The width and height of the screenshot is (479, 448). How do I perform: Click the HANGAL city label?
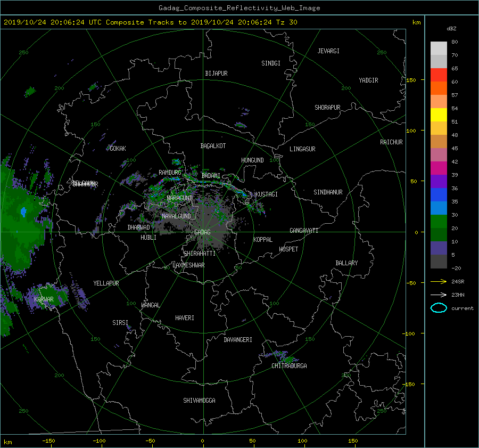[x=151, y=305]
